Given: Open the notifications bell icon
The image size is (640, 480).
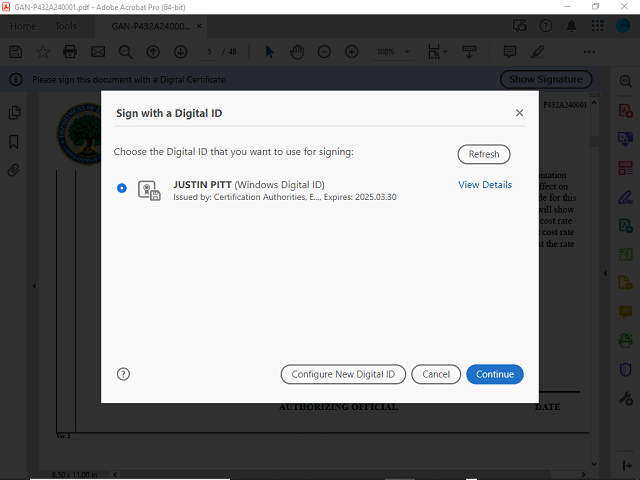Looking at the screenshot, I should 571,26.
